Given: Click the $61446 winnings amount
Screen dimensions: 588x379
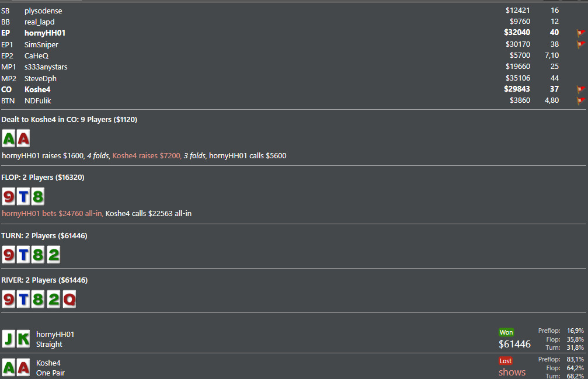Looking at the screenshot, I should coord(514,344).
